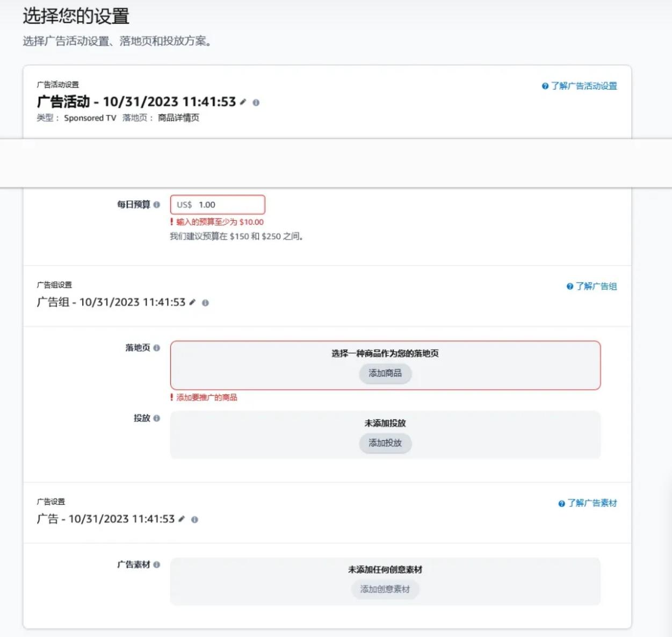
Task: Edit the 广告活动 campaign name pencil icon
Action: coord(243,102)
